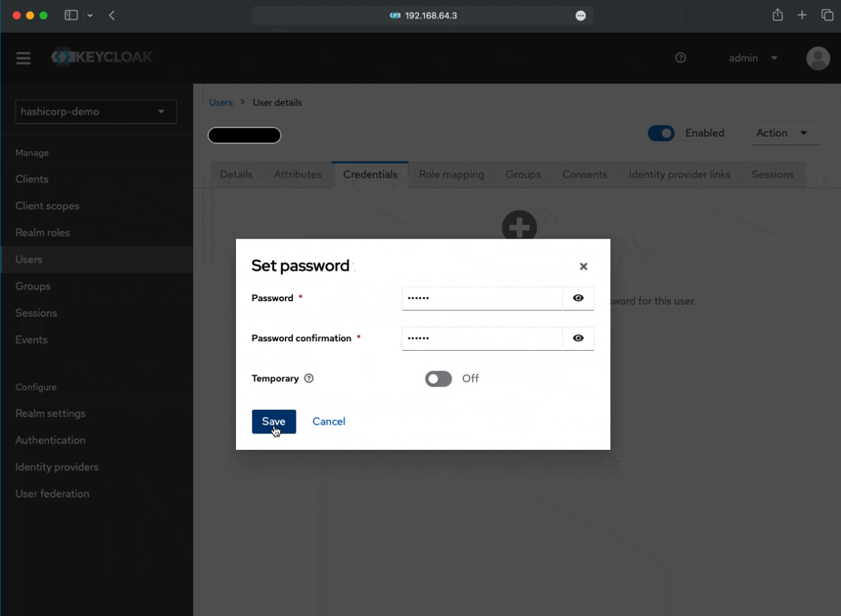Viewport: 841px width, 616px height.
Task: Open the admin account dropdown
Action: [x=753, y=58]
